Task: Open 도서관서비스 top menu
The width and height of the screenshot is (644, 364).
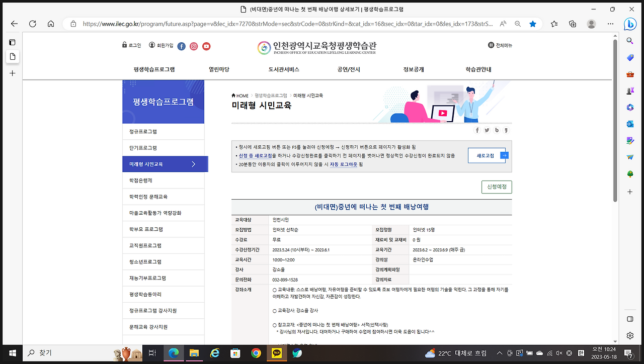Action: pos(284,69)
